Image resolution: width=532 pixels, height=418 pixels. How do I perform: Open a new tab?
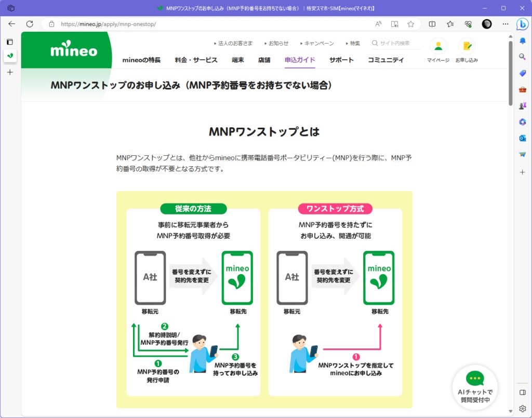coord(10,72)
